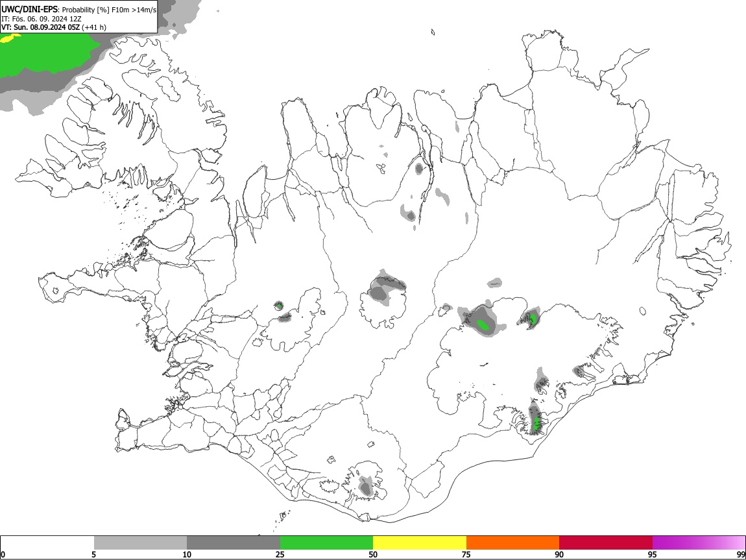Click the '(+41 h)' forecast offset text
Image resolution: width=746 pixels, height=560 pixels.
(x=94, y=28)
